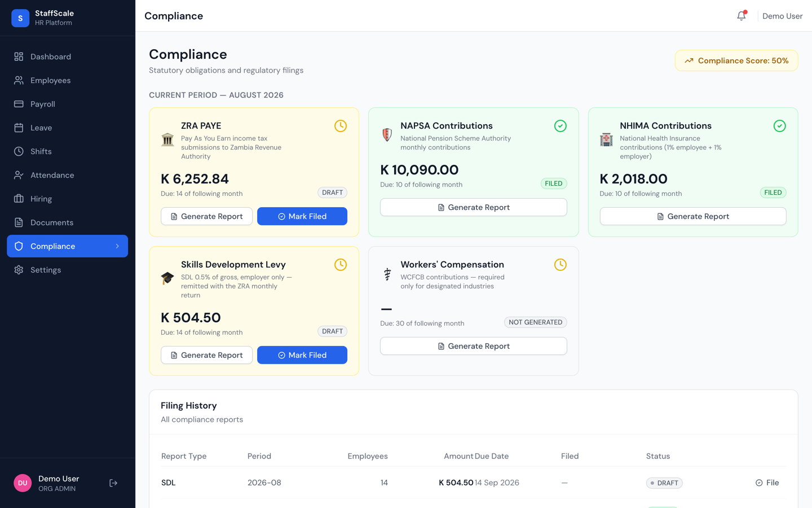The height and width of the screenshot is (508, 812).
Task: Click the Dashboard grid icon
Action: [19, 56]
